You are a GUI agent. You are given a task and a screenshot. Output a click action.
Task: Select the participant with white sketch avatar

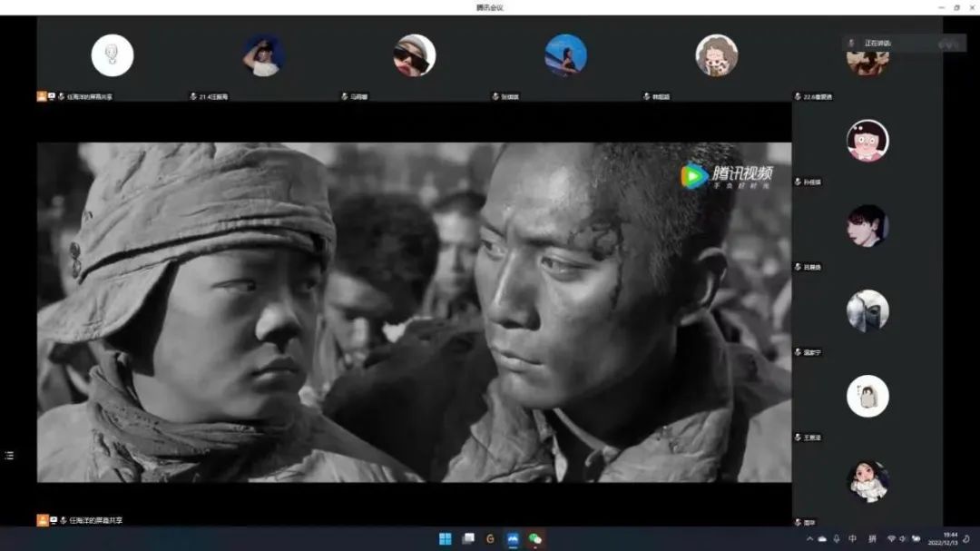tap(113, 55)
